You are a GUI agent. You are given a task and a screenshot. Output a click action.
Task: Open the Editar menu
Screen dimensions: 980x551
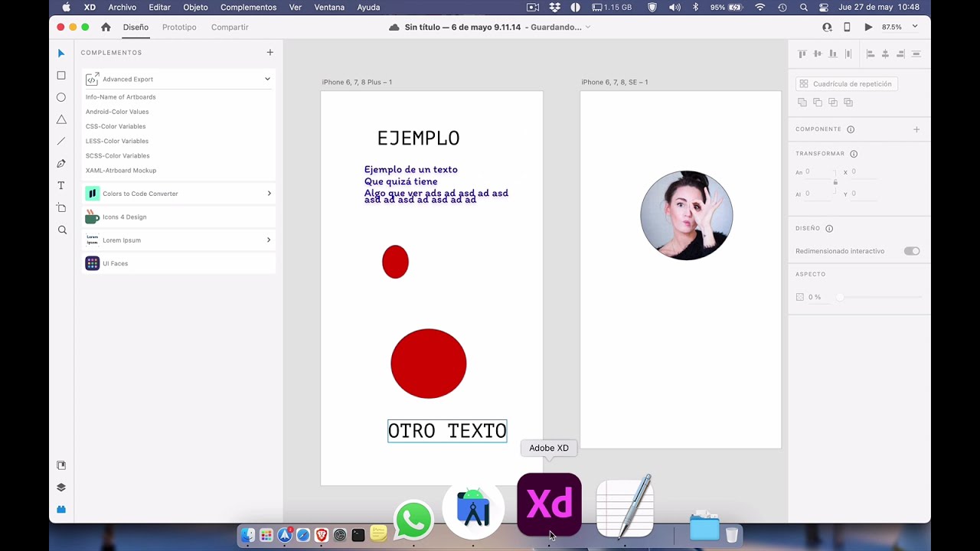[x=159, y=7]
